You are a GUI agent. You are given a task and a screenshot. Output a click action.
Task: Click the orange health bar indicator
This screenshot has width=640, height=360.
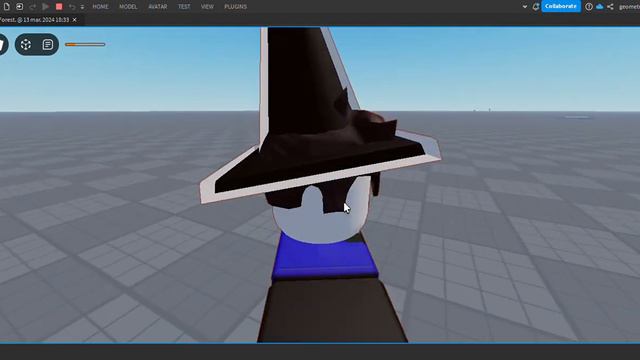coord(85,44)
